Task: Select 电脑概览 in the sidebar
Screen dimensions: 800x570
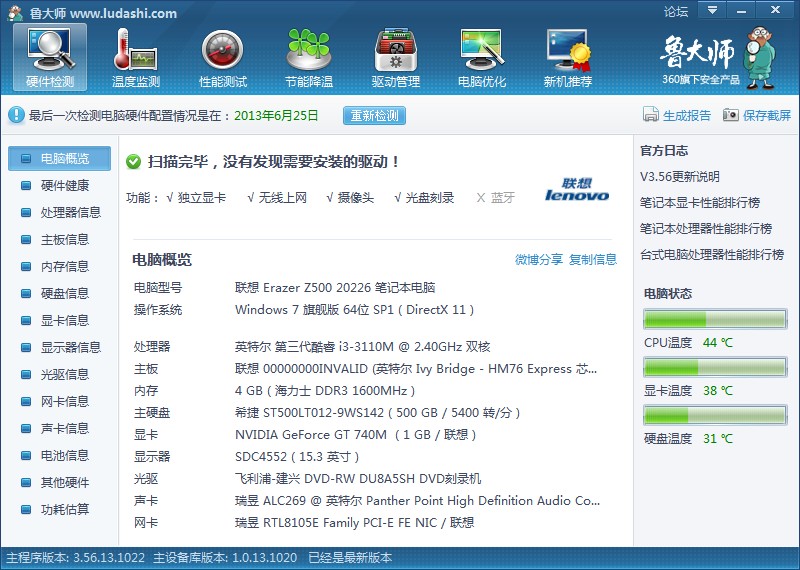Action: 59,158
